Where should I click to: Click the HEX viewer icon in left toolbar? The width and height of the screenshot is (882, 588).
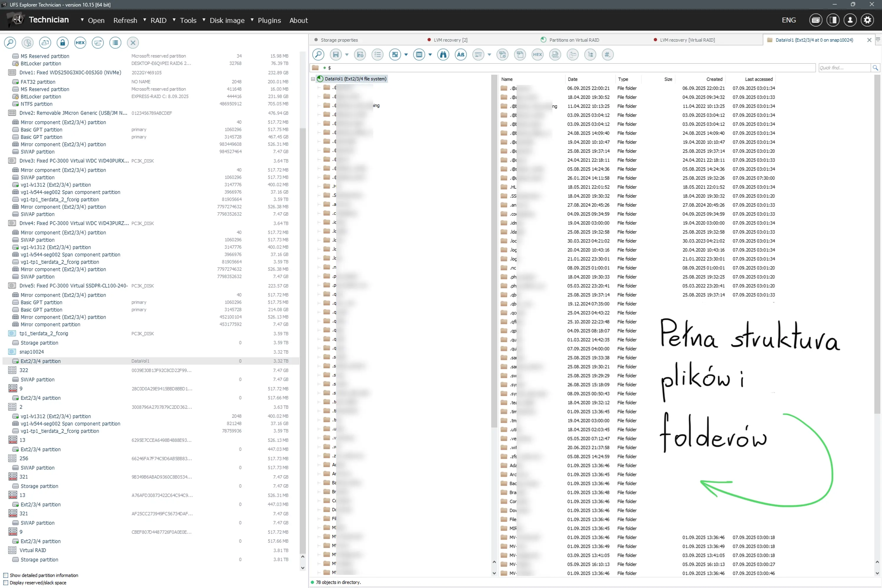[80, 43]
